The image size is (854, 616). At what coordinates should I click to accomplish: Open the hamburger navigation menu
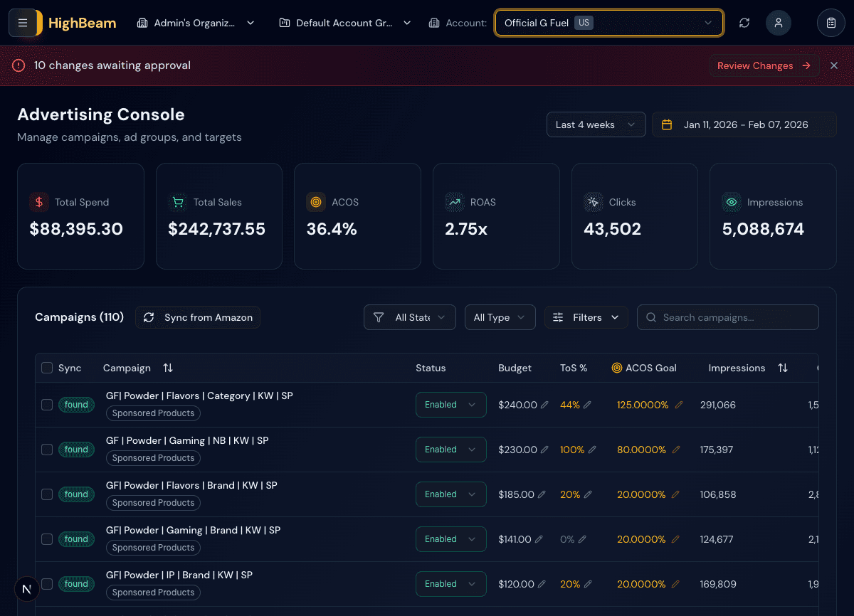23,22
